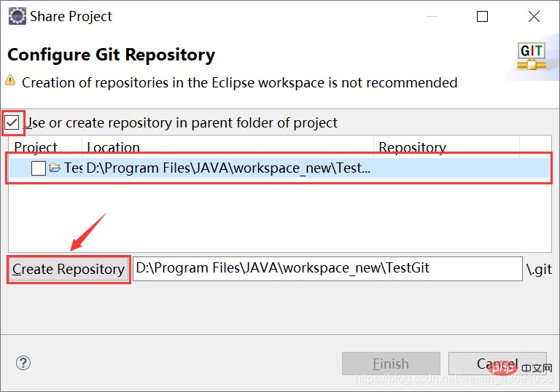Click the GIT wizard banner icon
The width and height of the screenshot is (560, 392).
pyautogui.click(x=532, y=56)
